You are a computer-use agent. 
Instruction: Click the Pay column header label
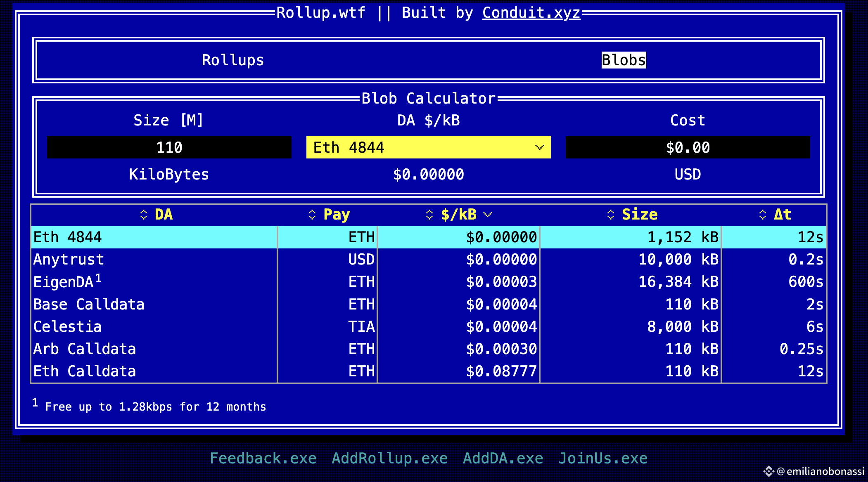point(337,215)
